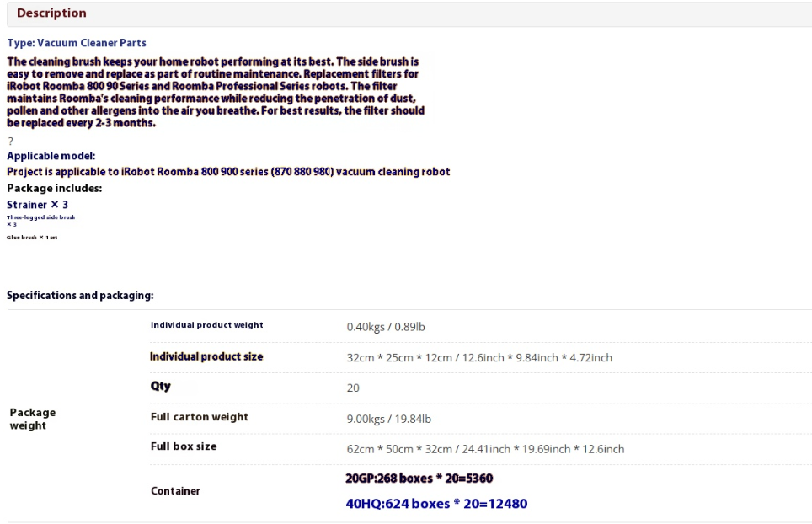Click the 'Glue brush × 1 set' text
The height and width of the screenshot is (524, 812).
coord(32,237)
